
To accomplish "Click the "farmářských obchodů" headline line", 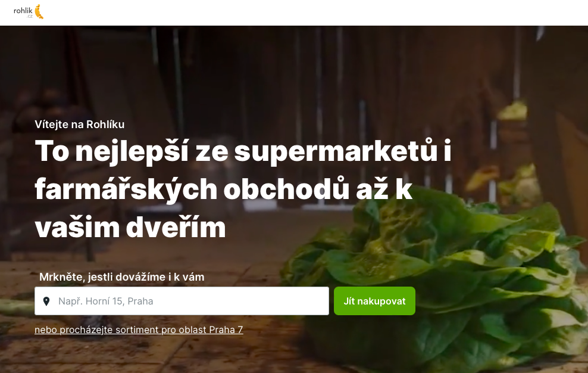I will (192, 189).
